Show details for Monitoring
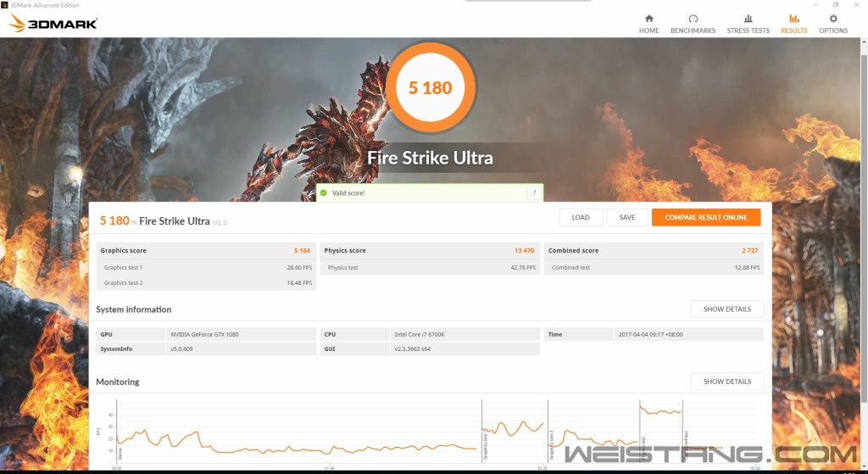This screenshot has height=474, width=868. pos(727,382)
